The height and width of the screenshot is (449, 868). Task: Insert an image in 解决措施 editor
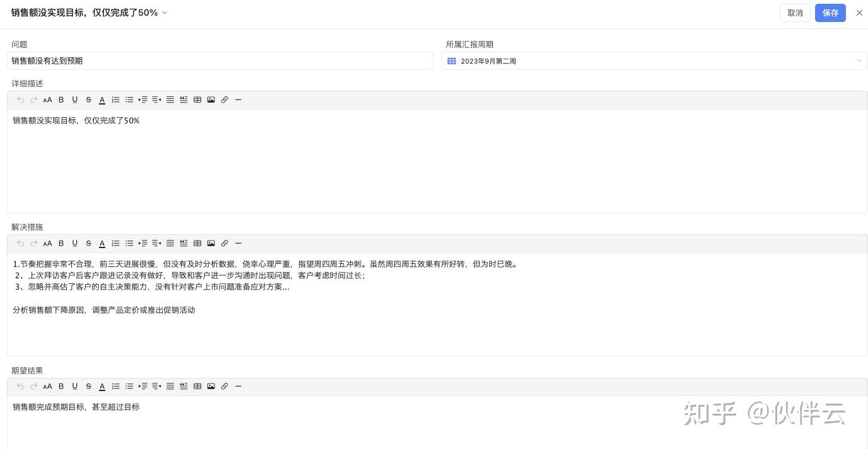point(211,243)
